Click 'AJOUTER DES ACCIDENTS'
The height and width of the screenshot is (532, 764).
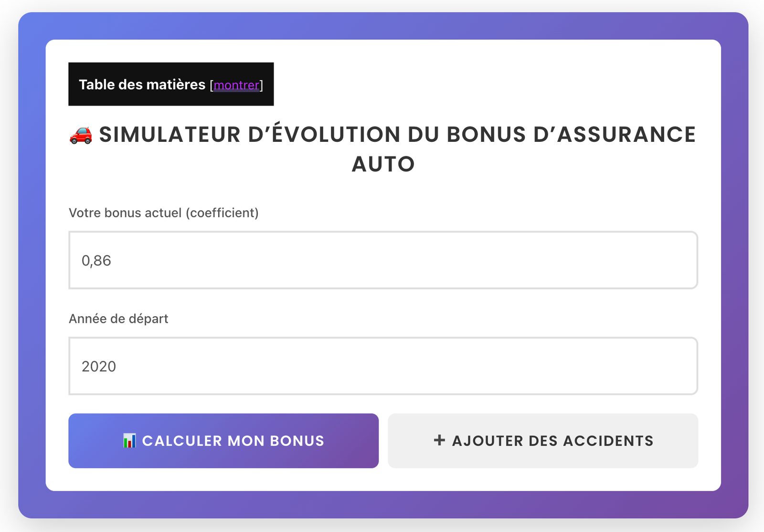[x=543, y=440]
